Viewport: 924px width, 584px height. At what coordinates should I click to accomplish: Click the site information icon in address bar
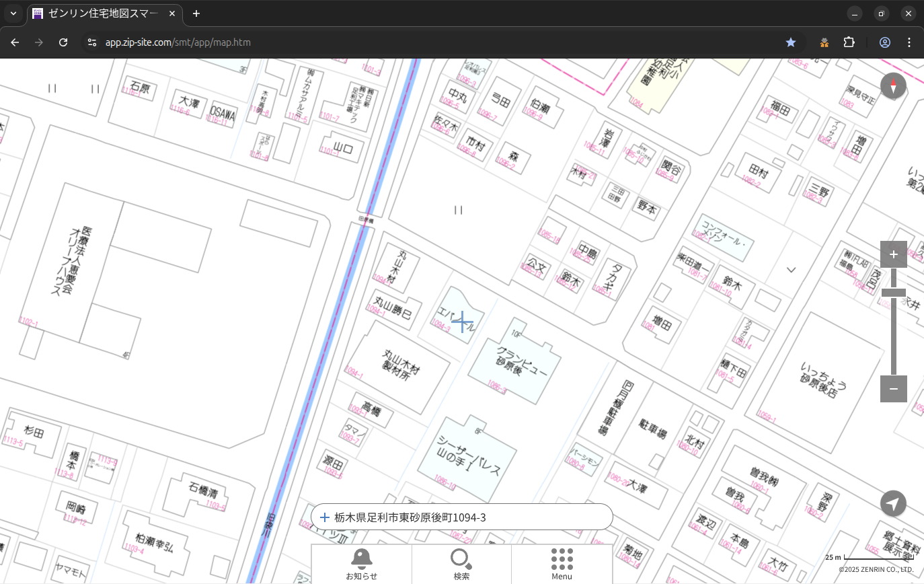[92, 42]
